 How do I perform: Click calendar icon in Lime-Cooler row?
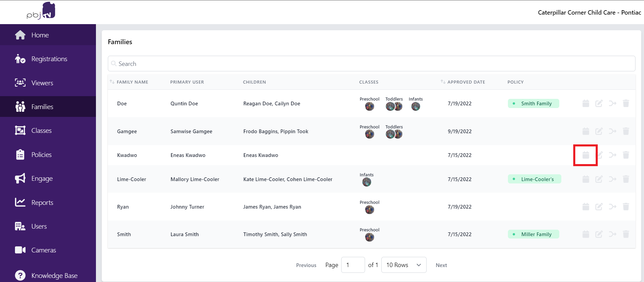coord(585,179)
